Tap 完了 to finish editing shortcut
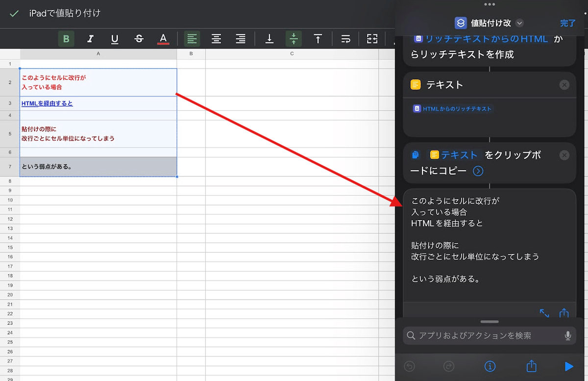Screen dimensions: 588x381 (568, 23)
